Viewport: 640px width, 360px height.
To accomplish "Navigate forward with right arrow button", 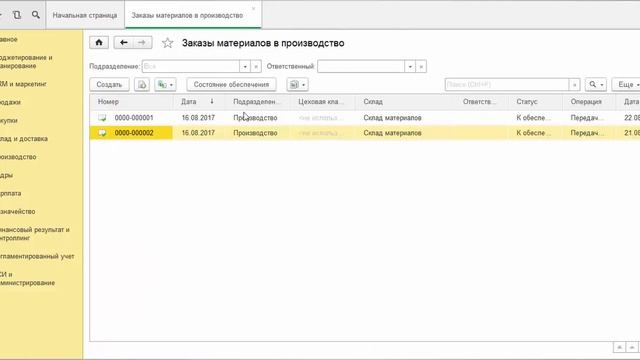I will (x=142, y=42).
